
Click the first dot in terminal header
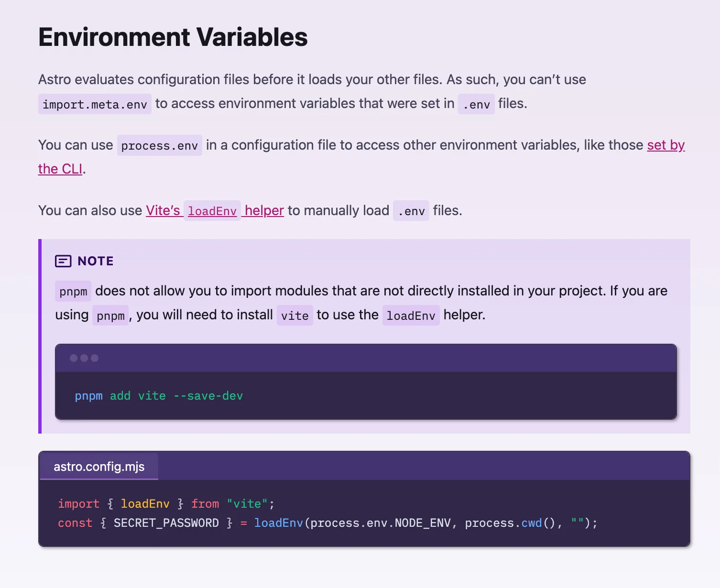point(74,358)
